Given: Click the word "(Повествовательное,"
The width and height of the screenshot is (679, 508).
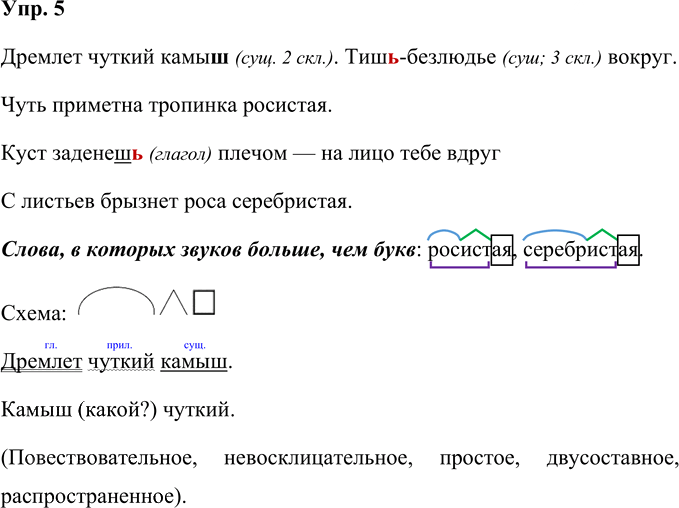Looking at the screenshot, I should [x=99, y=458].
